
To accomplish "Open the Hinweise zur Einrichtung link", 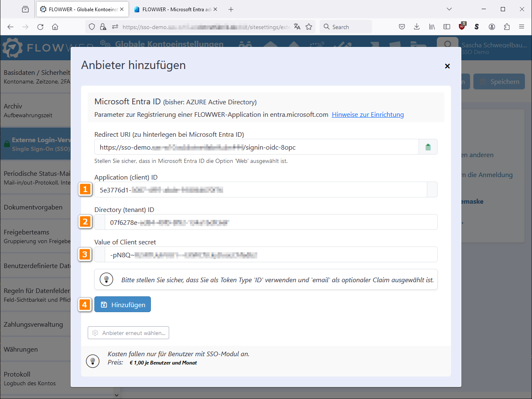I will pyautogui.click(x=367, y=115).
